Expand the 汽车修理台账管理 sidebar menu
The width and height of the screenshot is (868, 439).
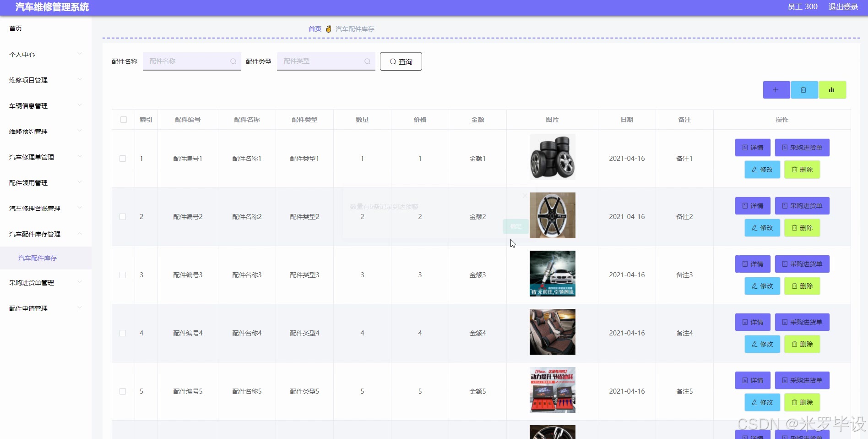coord(46,209)
